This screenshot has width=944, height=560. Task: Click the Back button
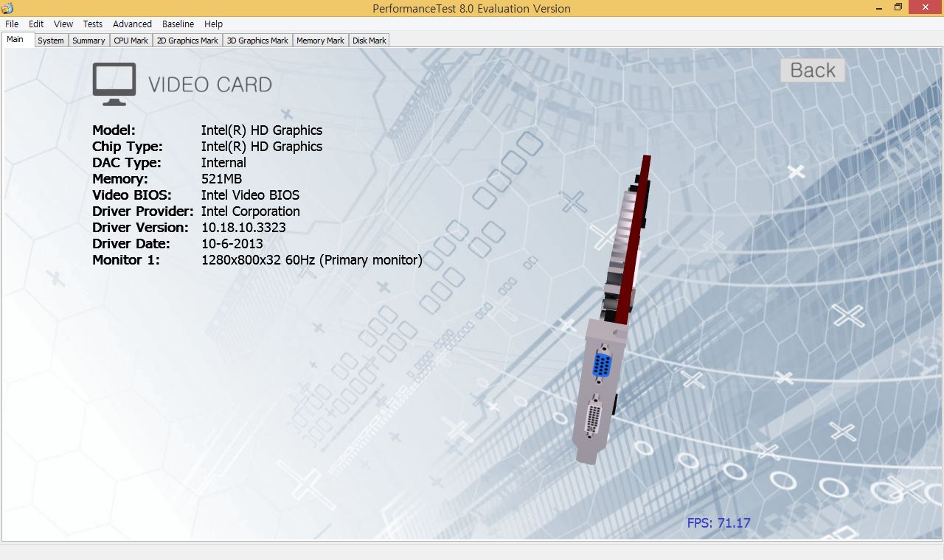pos(813,70)
